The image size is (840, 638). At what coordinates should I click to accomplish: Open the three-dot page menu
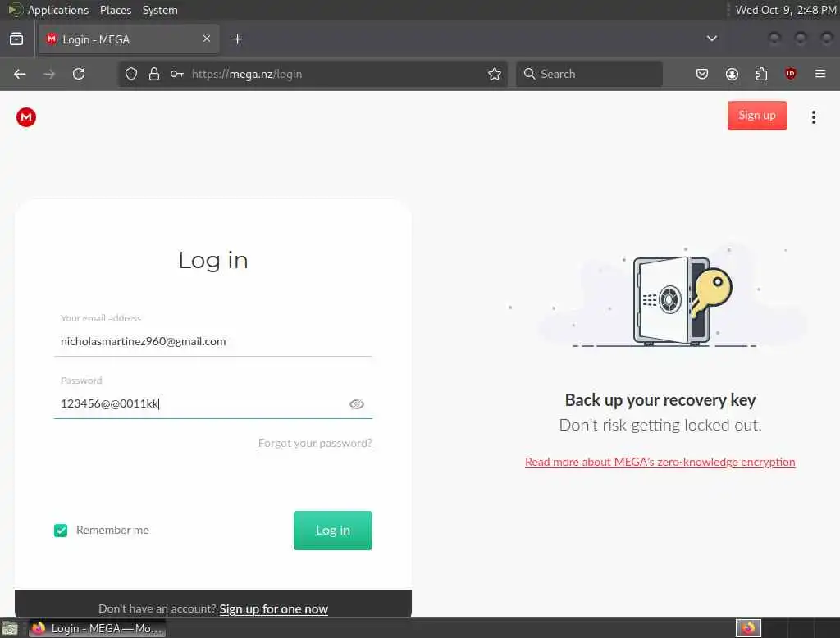(813, 116)
